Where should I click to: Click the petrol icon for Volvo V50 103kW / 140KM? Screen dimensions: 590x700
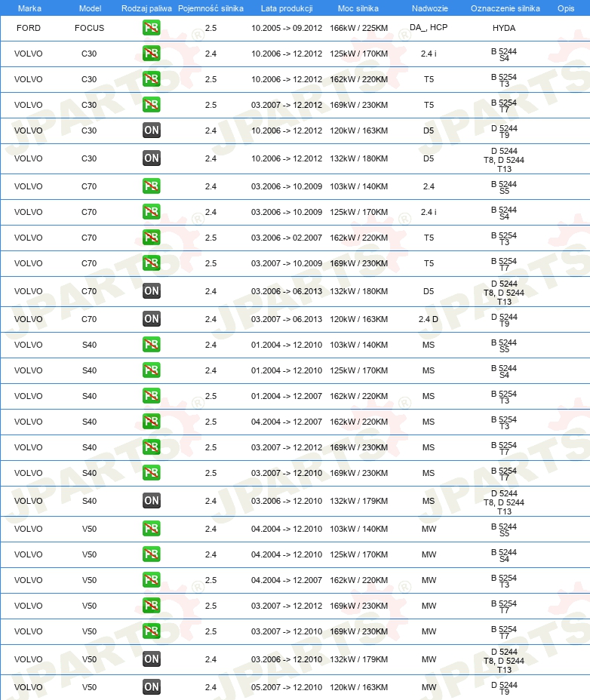point(152,529)
